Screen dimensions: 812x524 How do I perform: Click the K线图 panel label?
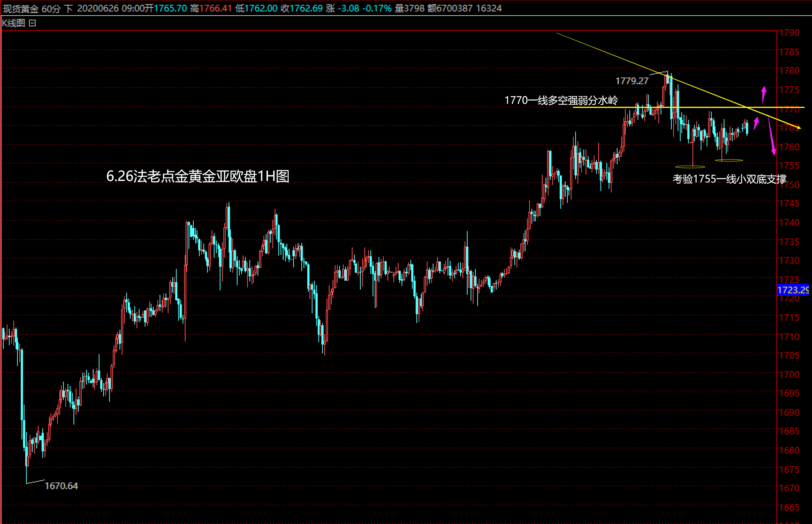click(13, 23)
